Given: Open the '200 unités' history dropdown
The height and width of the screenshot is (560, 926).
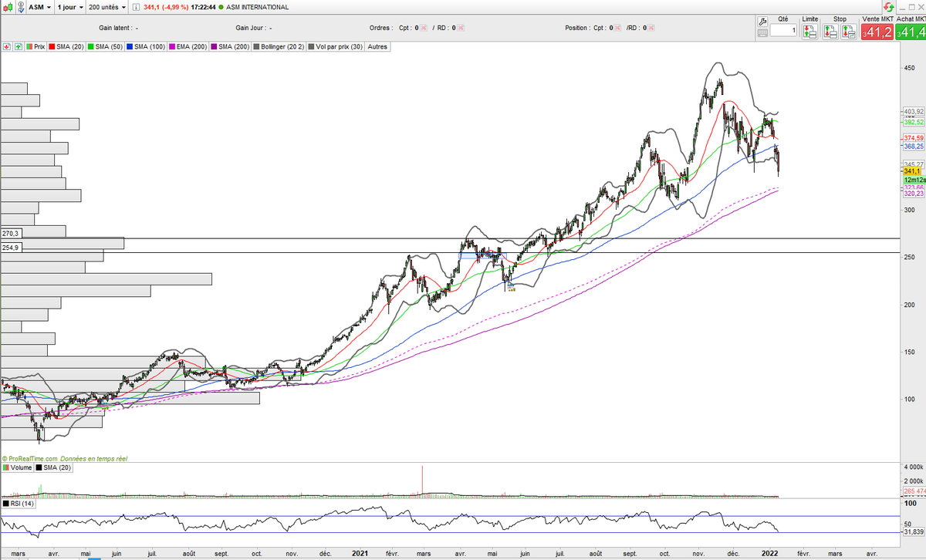Looking at the screenshot, I should click(x=106, y=7).
